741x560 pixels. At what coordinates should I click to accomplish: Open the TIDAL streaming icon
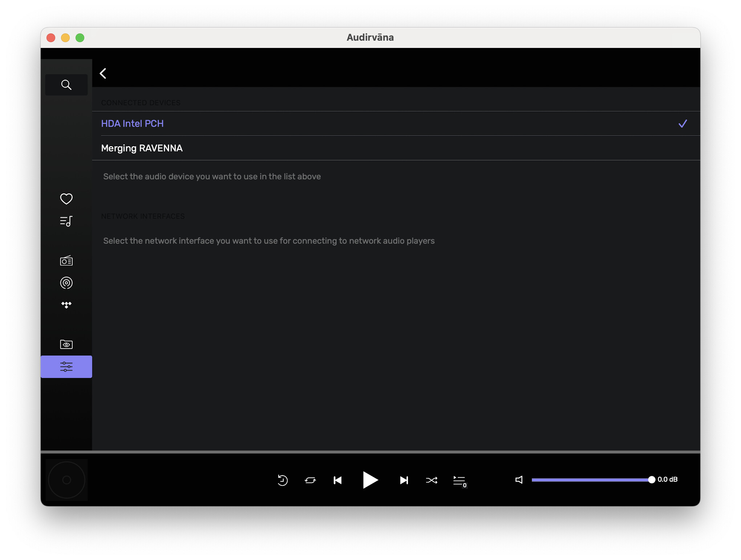point(66,305)
